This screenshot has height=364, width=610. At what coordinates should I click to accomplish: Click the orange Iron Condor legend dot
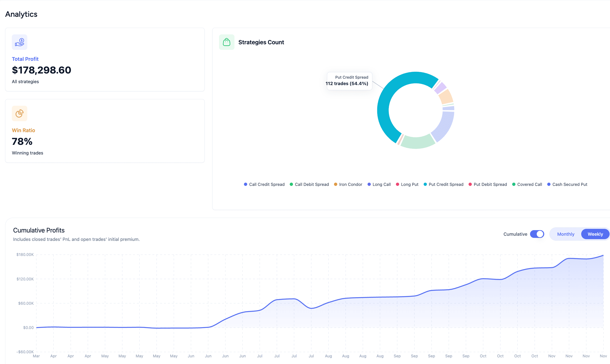335,184
